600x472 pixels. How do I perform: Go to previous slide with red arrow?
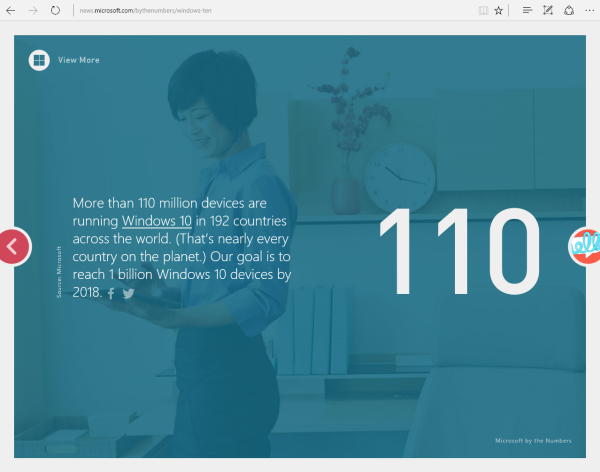[x=13, y=246]
